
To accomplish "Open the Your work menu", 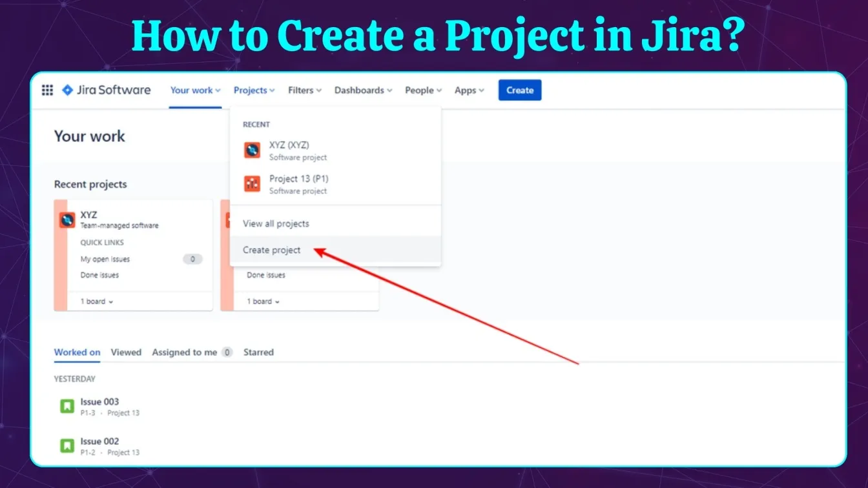I will [x=195, y=90].
